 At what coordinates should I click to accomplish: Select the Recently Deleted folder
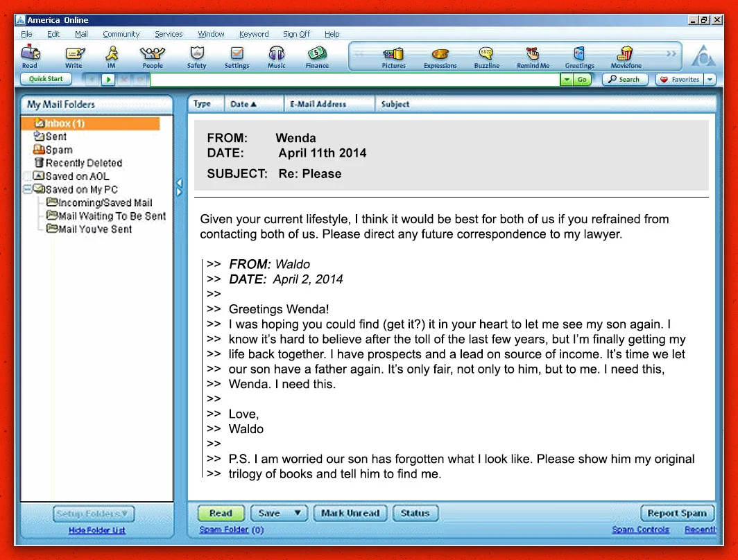tap(78, 163)
